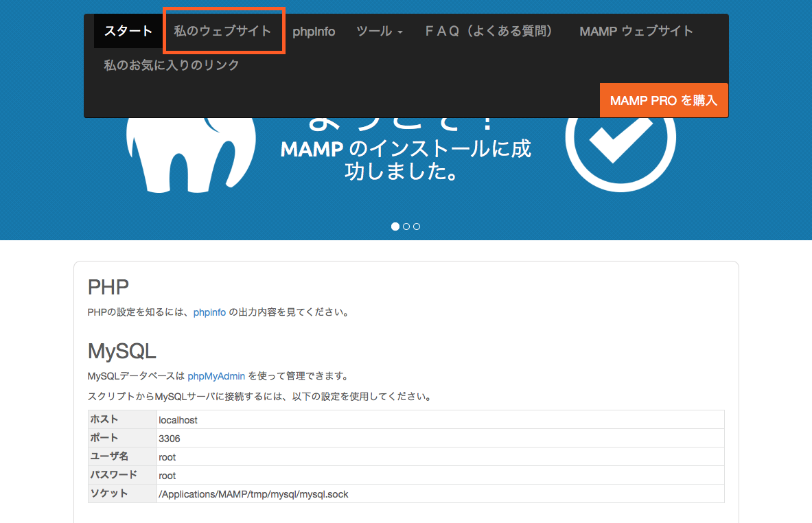This screenshot has height=523, width=812.
Task: Click the localhost value in ホスト row
Action: (178, 419)
